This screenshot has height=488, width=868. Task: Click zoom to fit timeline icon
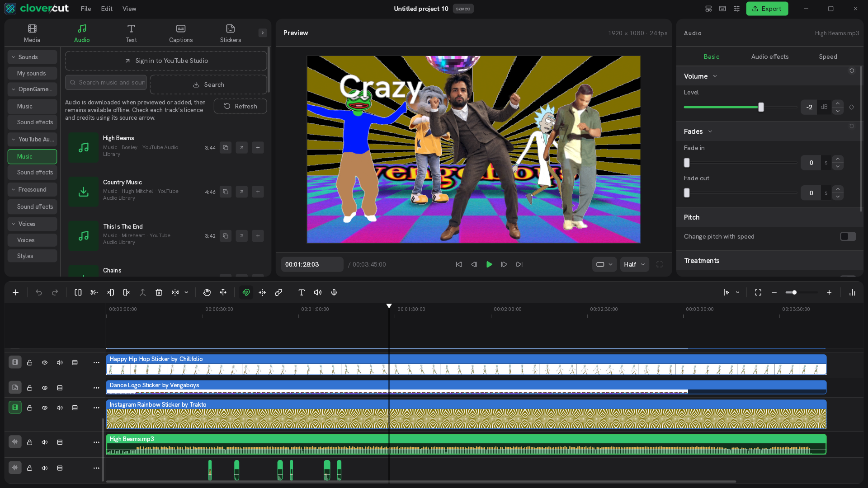[x=758, y=292]
